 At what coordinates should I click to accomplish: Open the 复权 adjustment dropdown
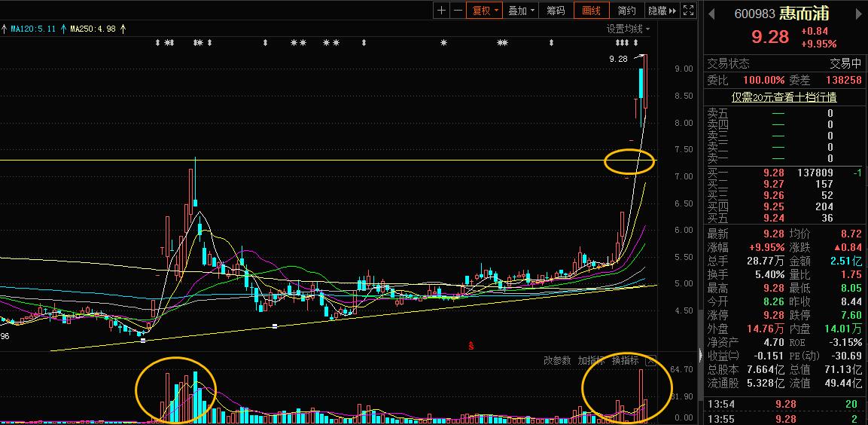[485, 11]
